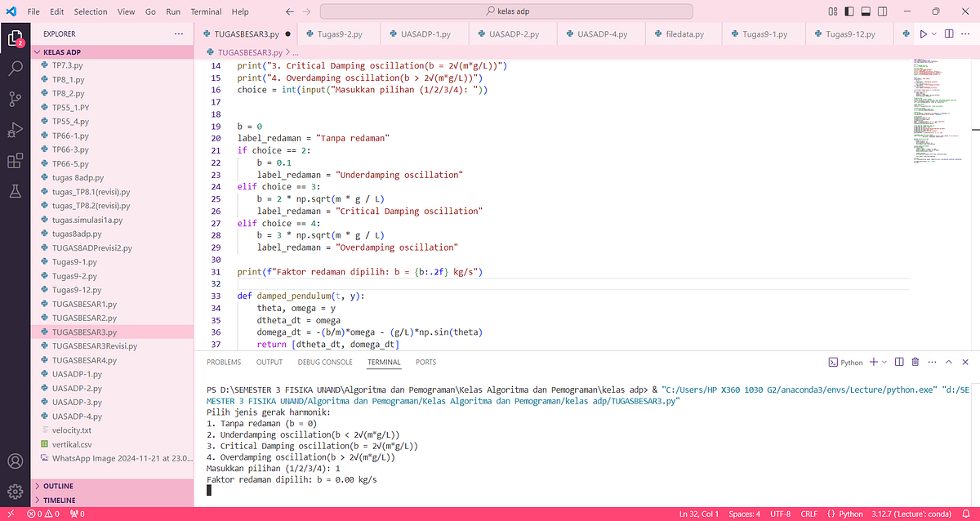
Task: Create a new terminal with the plus icon
Action: click(875, 362)
